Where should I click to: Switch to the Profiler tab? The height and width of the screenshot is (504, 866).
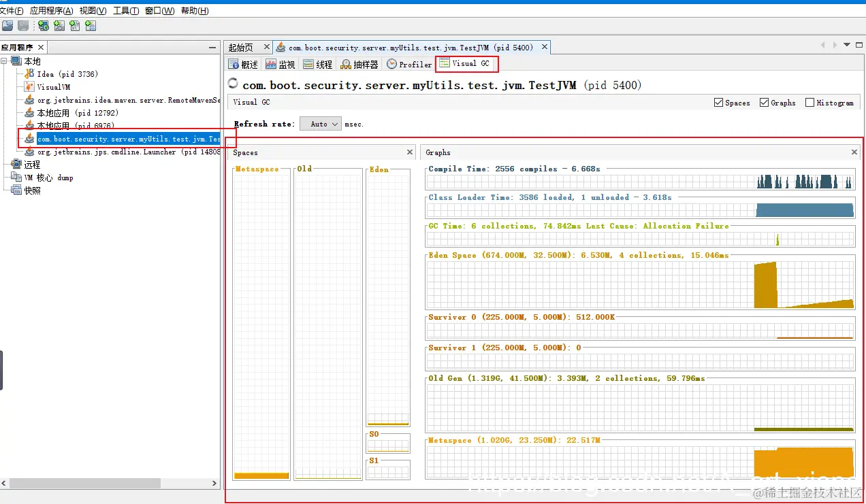409,64
